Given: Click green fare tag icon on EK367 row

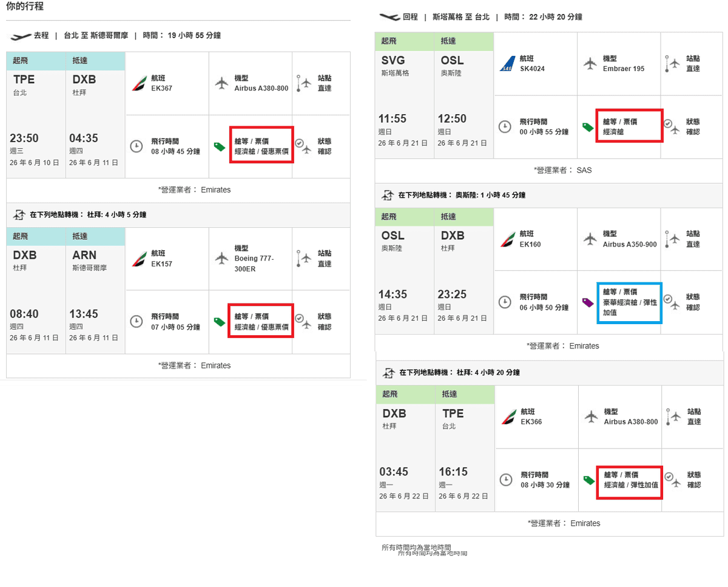Looking at the screenshot, I should pos(220,146).
